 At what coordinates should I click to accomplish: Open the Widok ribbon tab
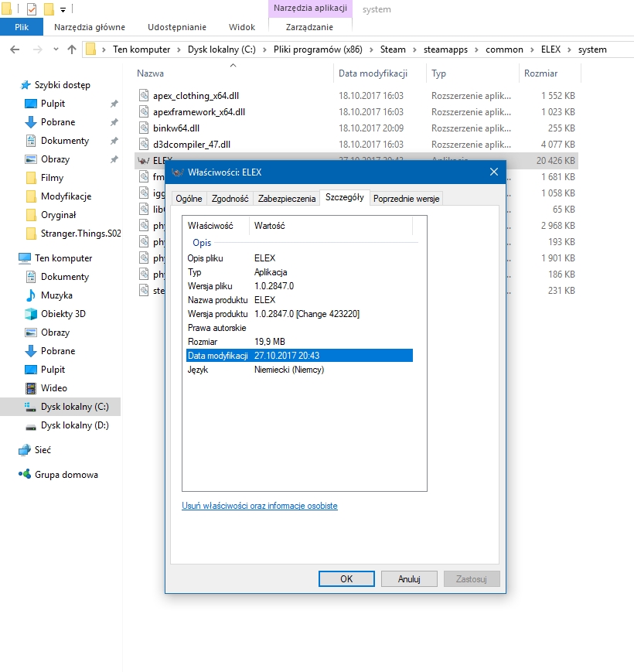tap(242, 27)
